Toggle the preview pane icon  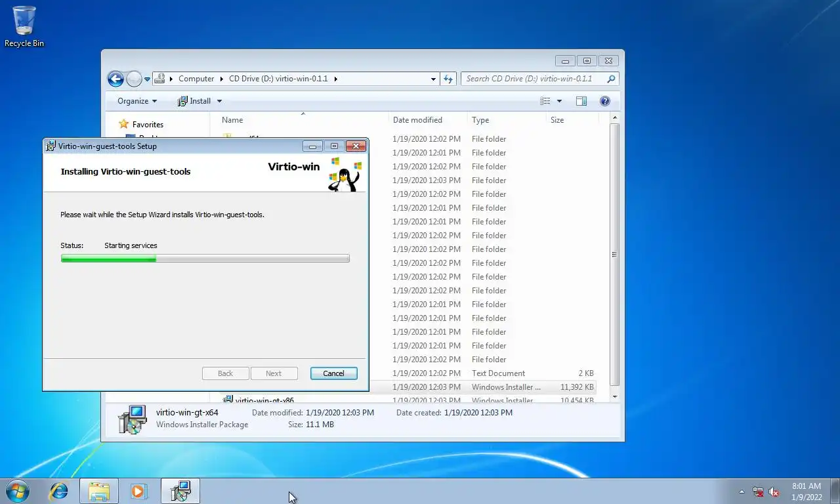[x=581, y=101]
